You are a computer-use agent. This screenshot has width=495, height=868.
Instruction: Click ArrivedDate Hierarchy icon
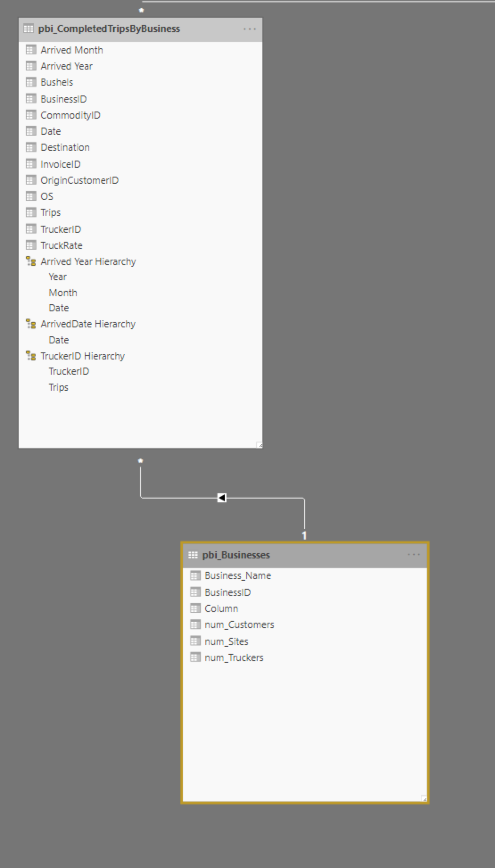click(x=31, y=324)
